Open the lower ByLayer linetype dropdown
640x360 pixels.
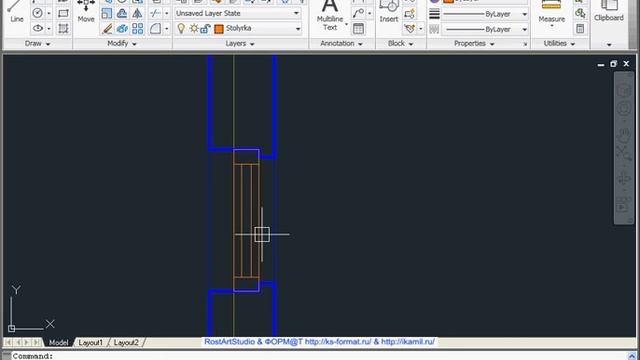pos(524,29)
